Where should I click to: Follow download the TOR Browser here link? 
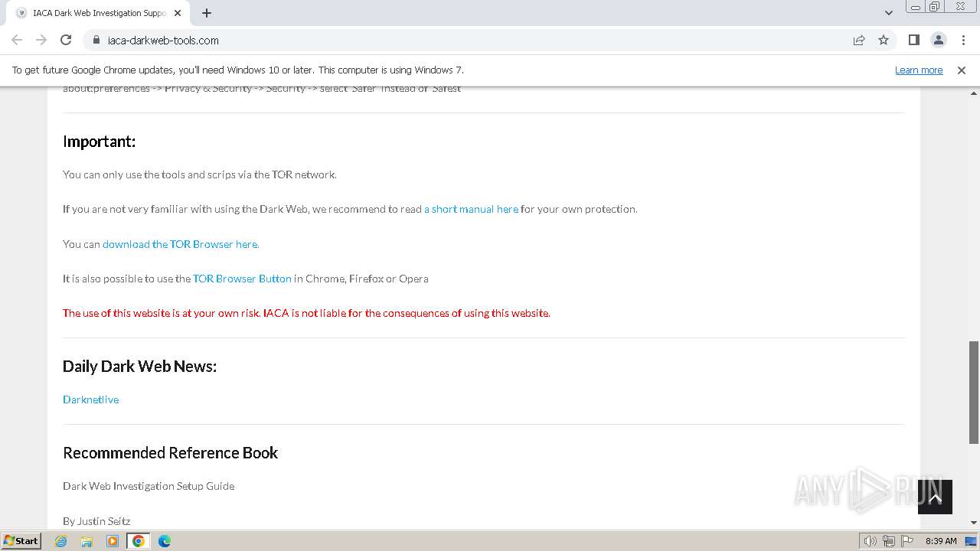coord(181,244)
